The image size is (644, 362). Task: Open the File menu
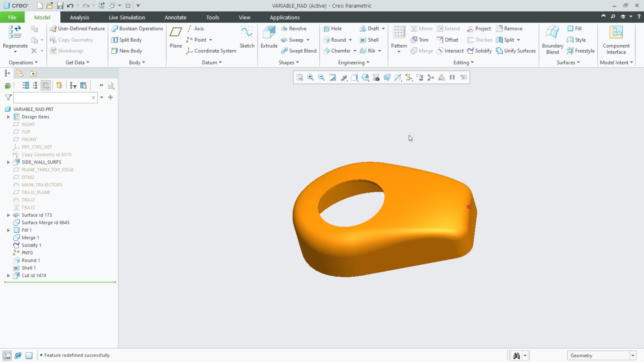click(12, 17)
